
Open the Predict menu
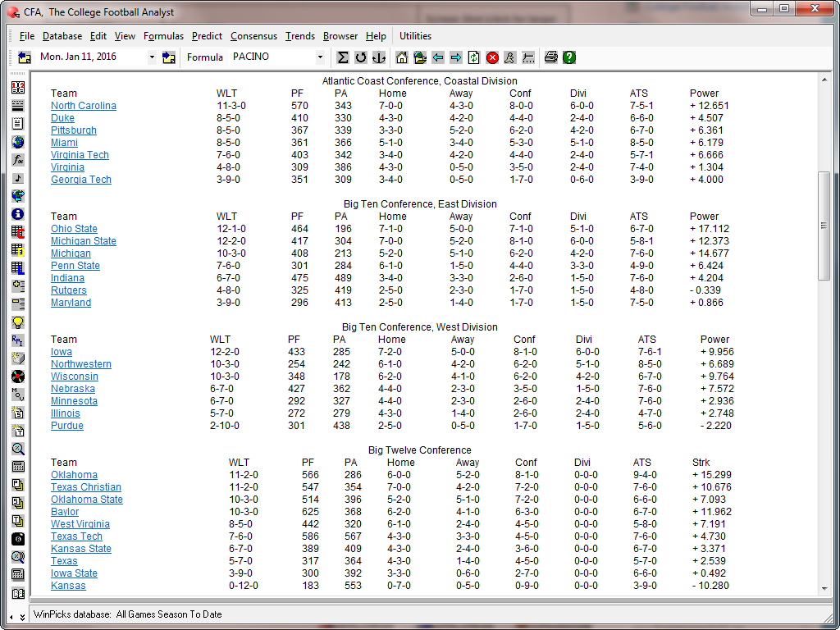point(207,36)
